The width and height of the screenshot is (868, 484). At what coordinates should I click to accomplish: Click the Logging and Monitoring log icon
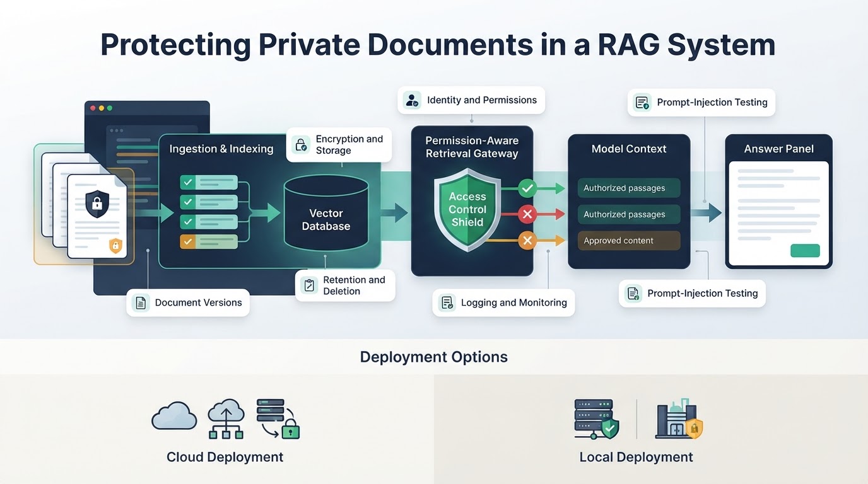coord(447,302)
